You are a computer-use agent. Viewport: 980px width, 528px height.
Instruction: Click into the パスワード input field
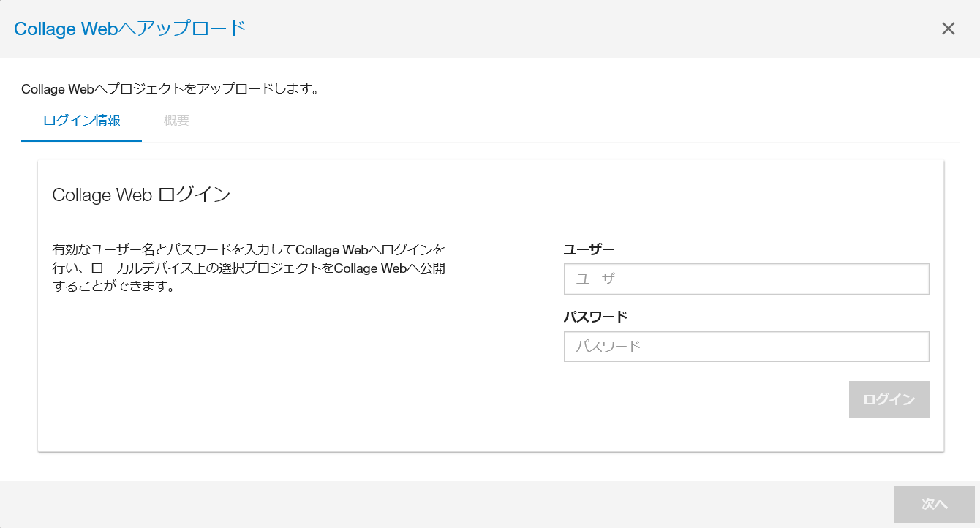point(746,347)
